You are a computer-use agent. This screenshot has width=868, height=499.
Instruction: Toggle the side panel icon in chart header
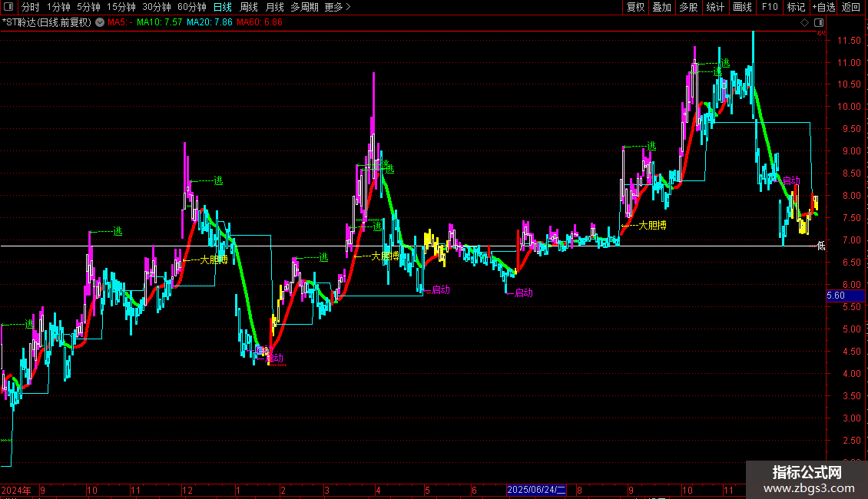tap(819, 22)
